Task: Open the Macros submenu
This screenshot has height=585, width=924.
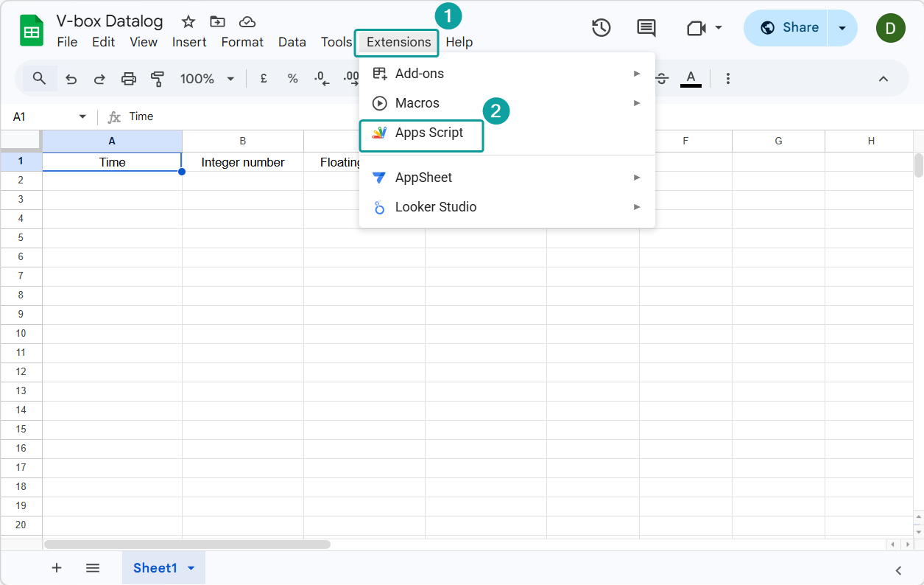Action: click(x=417, y=103)
